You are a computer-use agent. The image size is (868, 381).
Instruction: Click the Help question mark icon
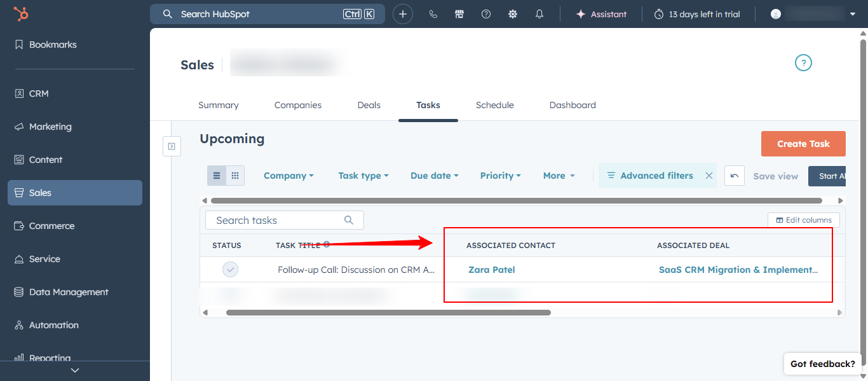(x=485, y=13)
